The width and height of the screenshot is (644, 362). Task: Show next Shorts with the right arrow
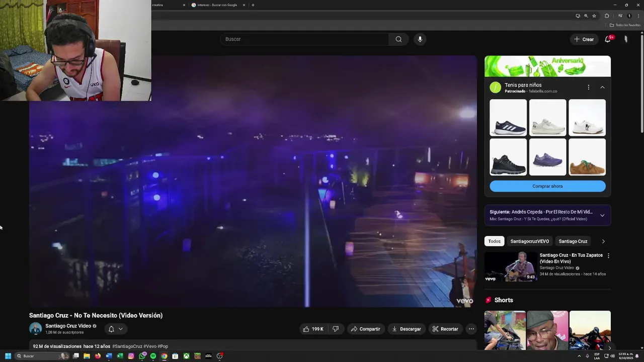coord(609,348)
